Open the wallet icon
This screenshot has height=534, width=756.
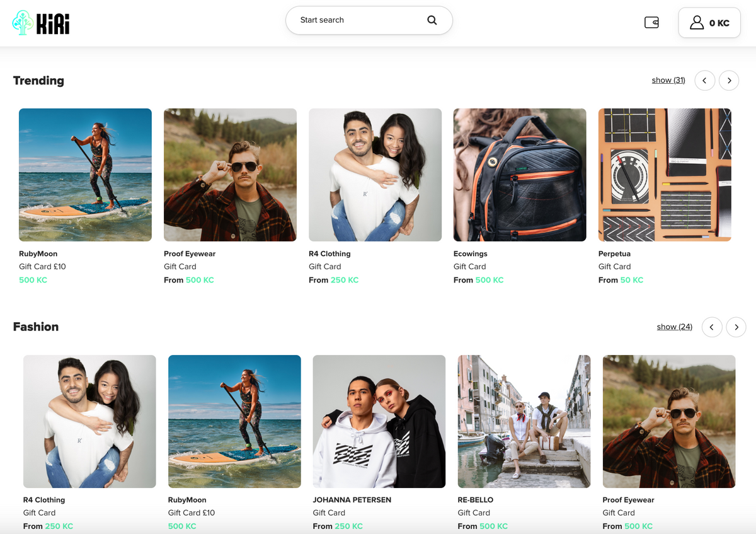click(x=651, y=23)
